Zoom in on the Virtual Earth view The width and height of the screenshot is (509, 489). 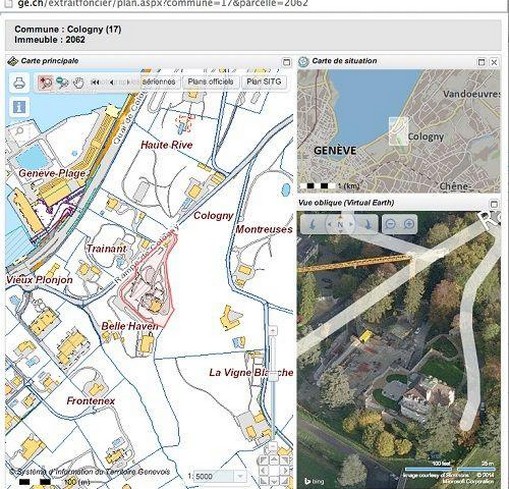409,224
